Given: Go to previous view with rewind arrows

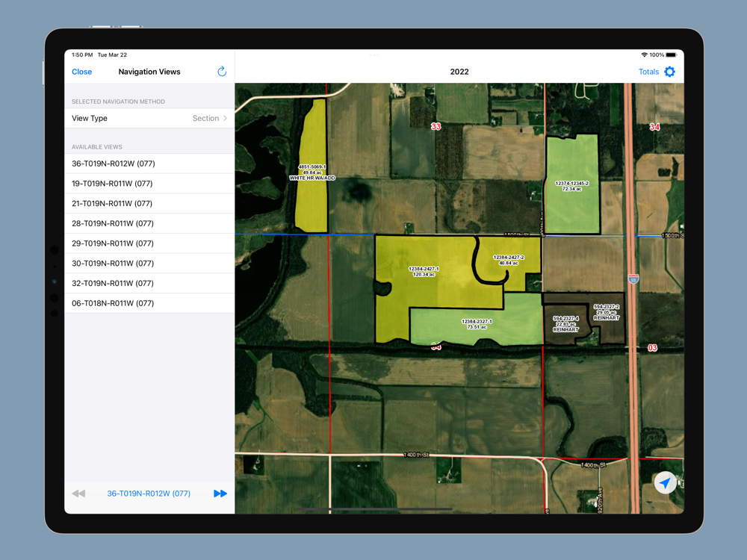Looking at the screenshot, I should tap(78, 494).
